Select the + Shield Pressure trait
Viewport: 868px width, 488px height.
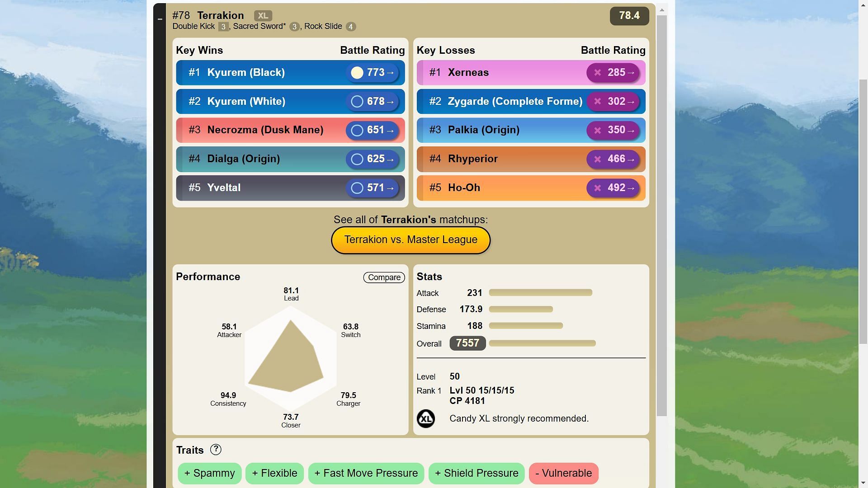[x=476, y=473]
